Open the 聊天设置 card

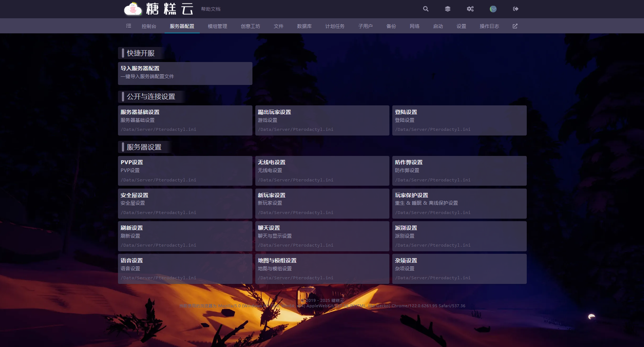322,236
